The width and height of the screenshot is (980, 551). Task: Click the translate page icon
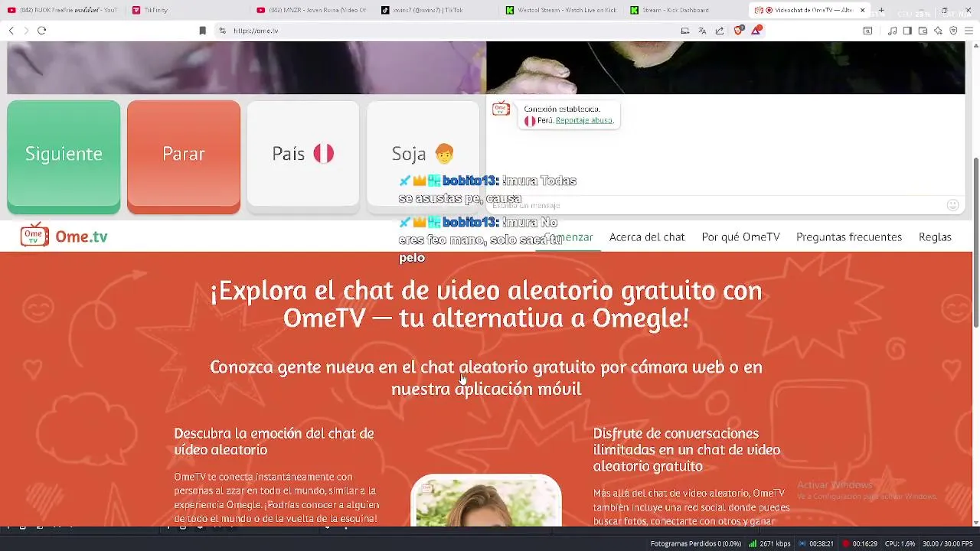pos(702,31)
